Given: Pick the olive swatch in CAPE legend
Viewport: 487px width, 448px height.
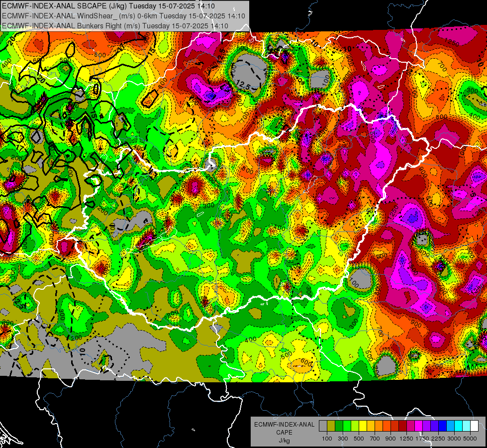Looking at the screenshot, I should tap(331, 426).
